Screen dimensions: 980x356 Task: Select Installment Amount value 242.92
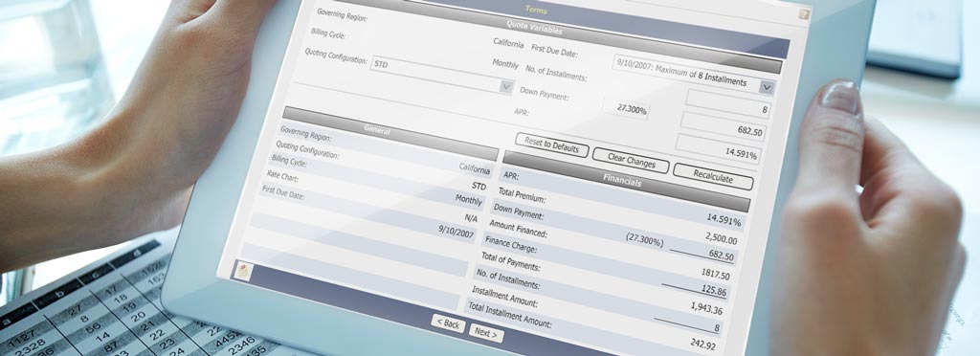703,344
